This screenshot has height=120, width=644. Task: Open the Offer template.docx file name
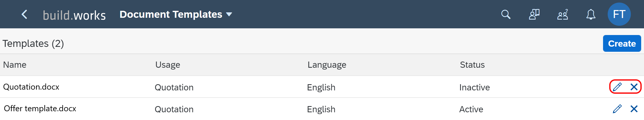point(40,108)
